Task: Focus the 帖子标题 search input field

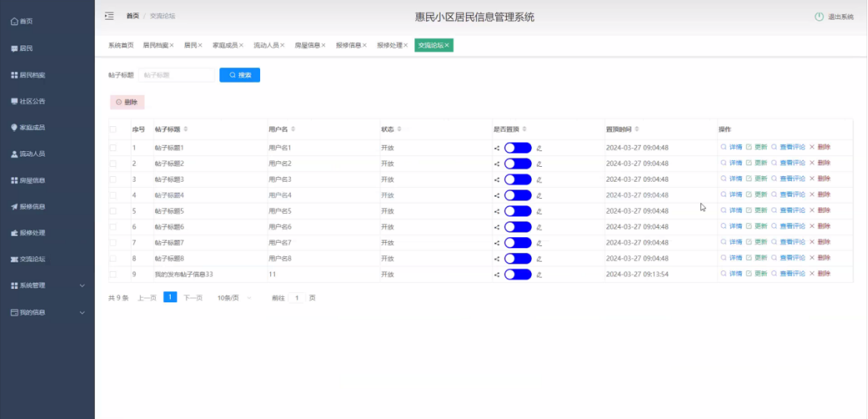Action: [x=176, y=74]
